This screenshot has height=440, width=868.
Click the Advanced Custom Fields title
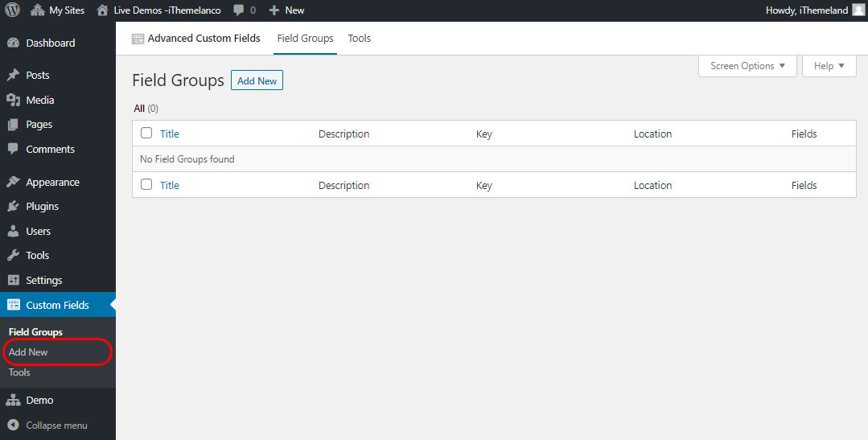tap(204, 38)
